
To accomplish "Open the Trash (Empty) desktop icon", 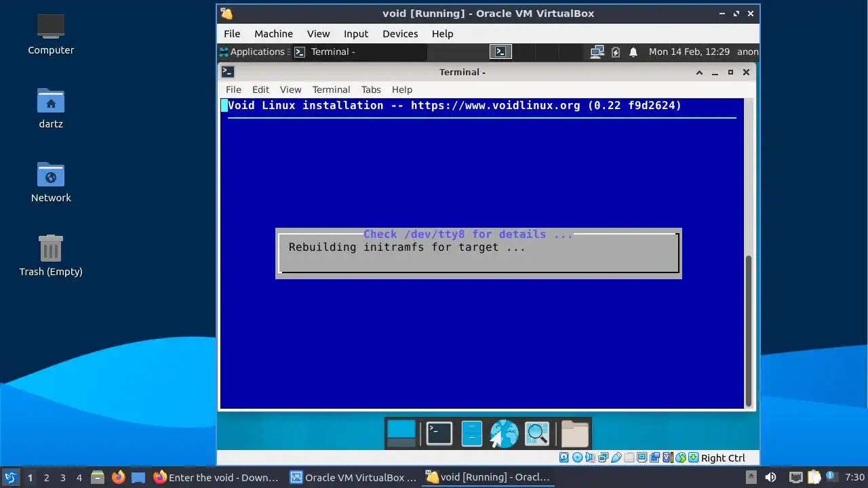I will (51, 255).
